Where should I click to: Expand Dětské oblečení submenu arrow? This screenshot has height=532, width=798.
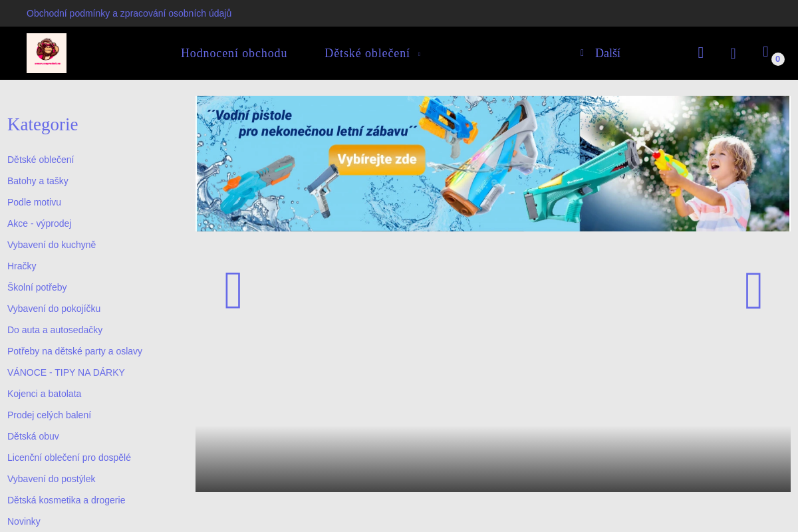419,54
